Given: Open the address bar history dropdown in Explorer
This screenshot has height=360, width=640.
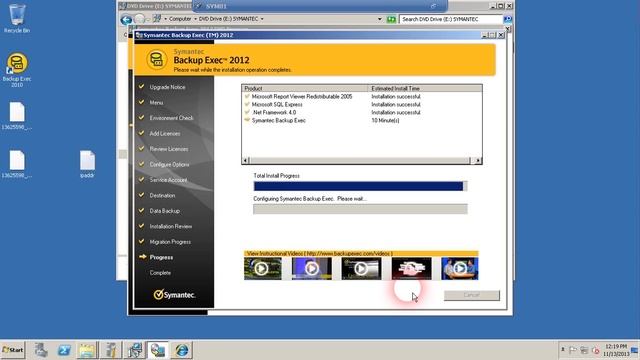Looking at the screenshot, I should [x=380, y=19].
